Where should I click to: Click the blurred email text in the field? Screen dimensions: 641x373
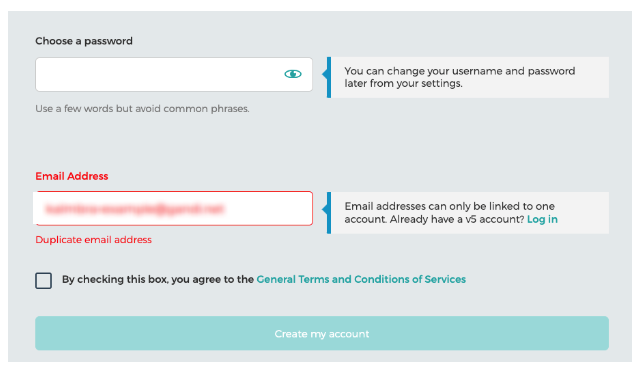pyautogui.click(x=135, y=209)
